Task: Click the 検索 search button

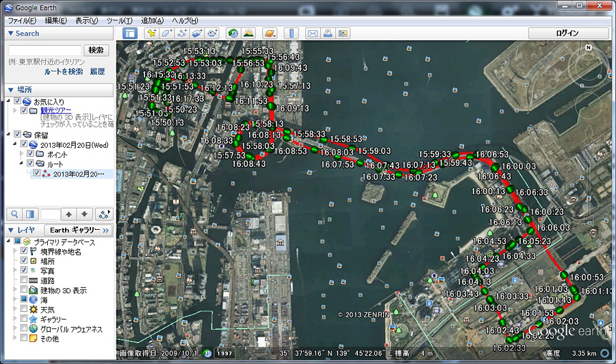Action: coord(96,50)
